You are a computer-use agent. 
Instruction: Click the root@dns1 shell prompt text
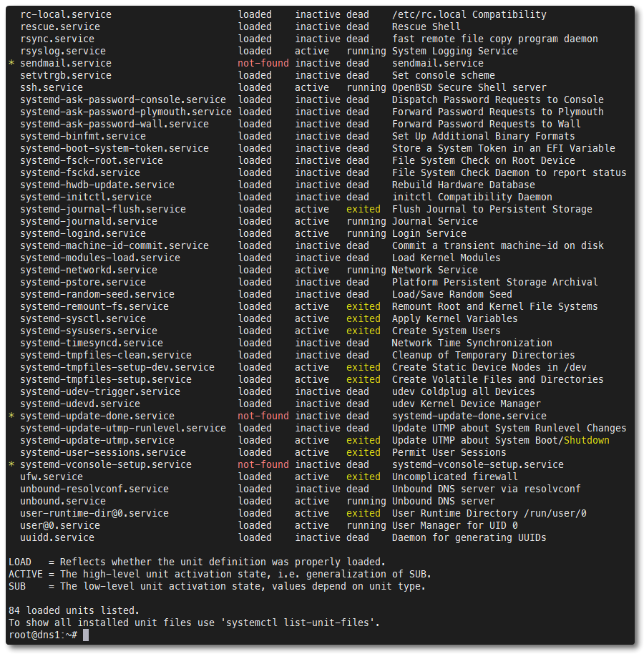pos(43,635)
